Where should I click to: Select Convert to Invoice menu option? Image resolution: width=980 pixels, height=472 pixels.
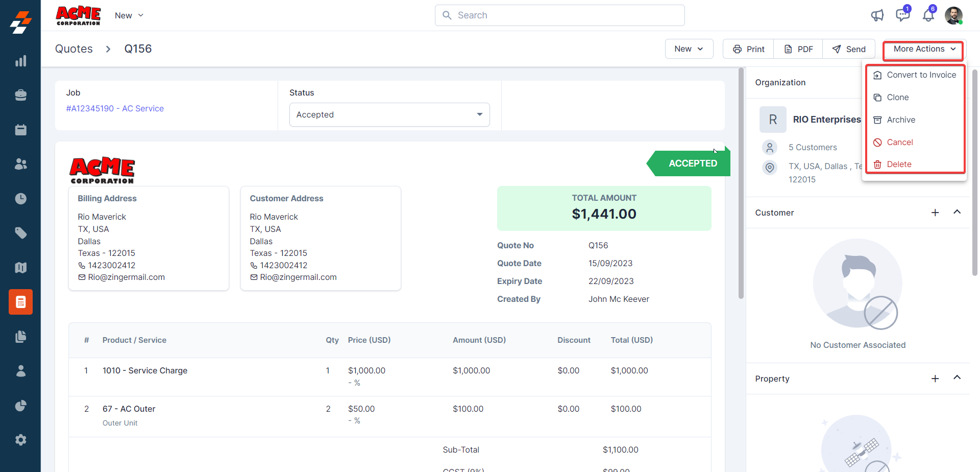921,75
